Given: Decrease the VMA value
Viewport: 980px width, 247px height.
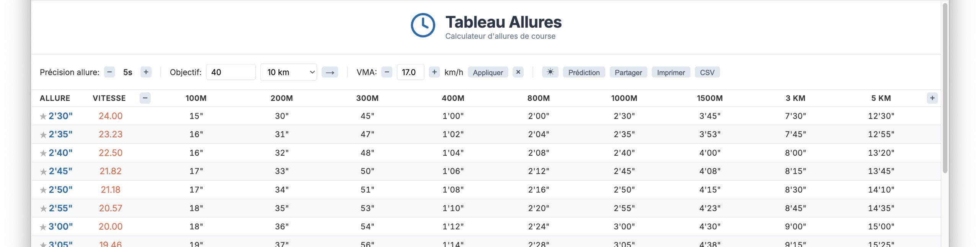Looking at the screenshot, I should (387, 72).
